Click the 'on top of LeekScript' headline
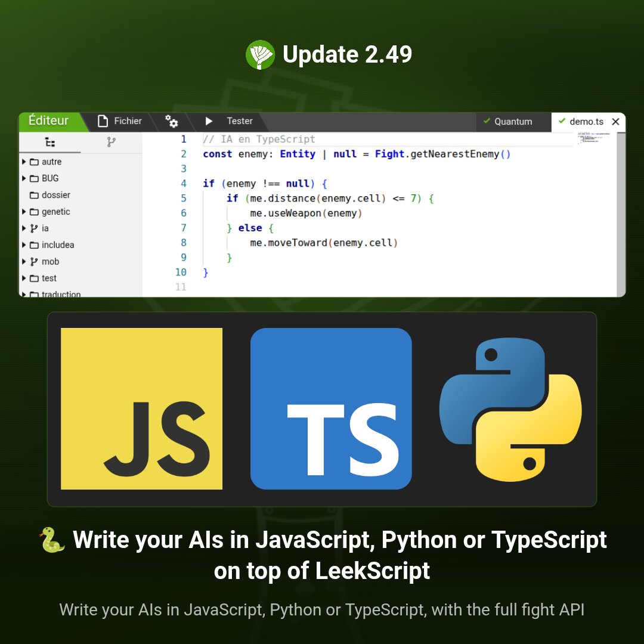This screenshot has height=644, width=644. 321,571
